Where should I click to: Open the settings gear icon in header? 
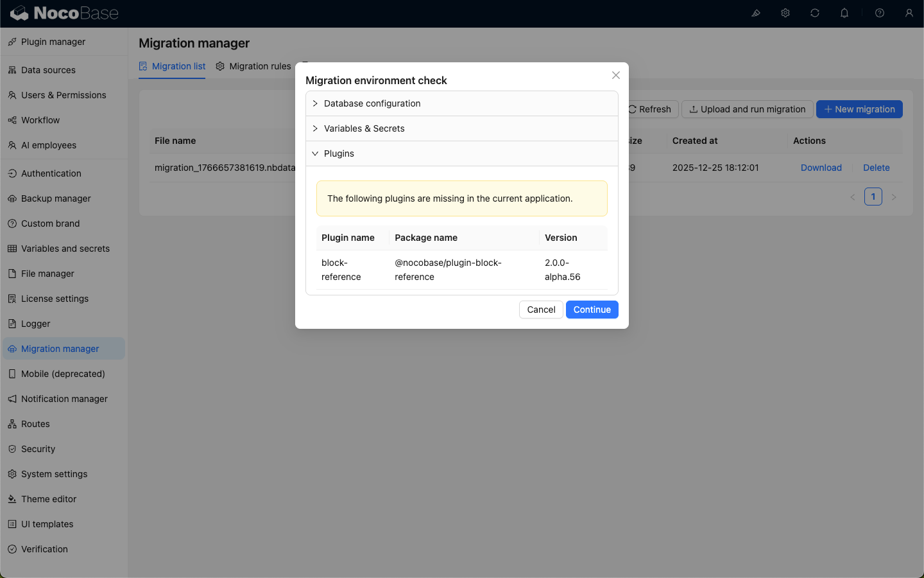785,13
